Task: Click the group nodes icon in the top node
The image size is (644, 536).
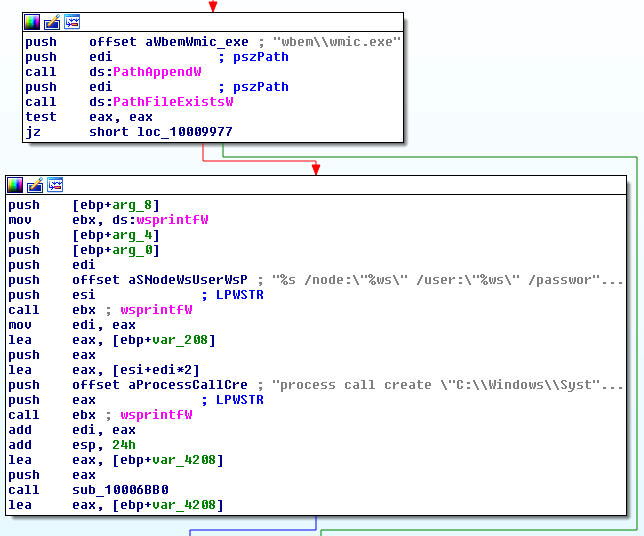Action: [72, 22]
